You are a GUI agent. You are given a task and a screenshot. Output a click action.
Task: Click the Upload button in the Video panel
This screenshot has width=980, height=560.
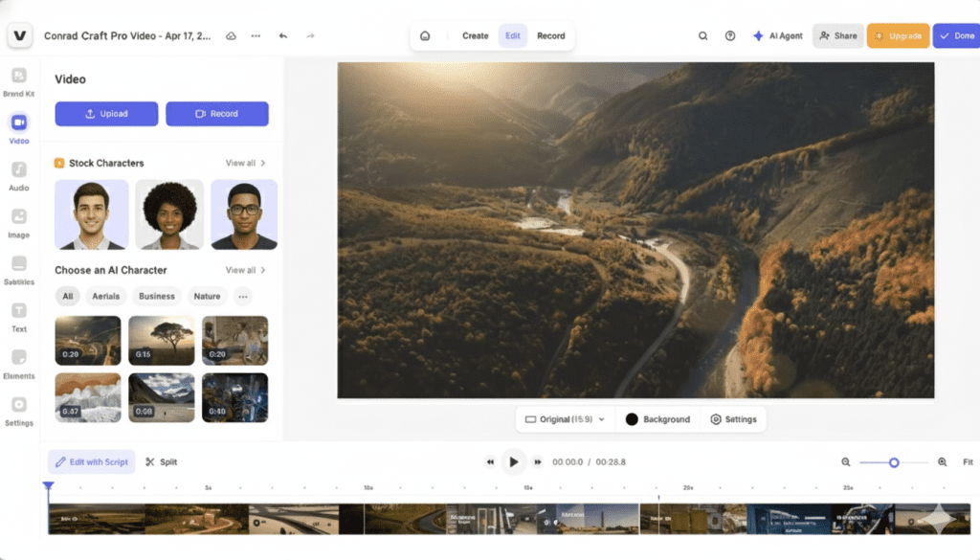pos(106,113)
